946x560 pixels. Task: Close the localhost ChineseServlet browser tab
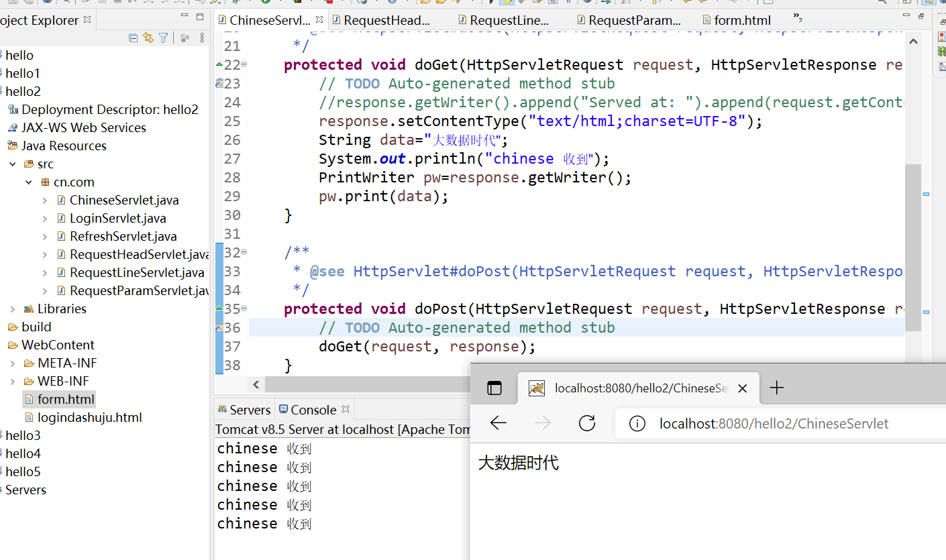742,388
